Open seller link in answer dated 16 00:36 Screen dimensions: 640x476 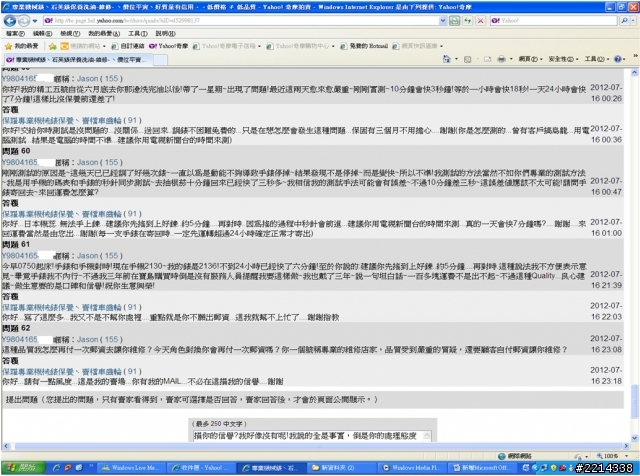click(x=62, y=120)
